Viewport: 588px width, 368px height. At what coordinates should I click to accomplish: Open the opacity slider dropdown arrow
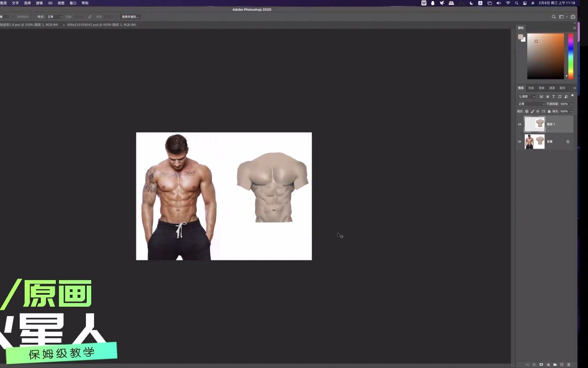(x=572, y=104)
